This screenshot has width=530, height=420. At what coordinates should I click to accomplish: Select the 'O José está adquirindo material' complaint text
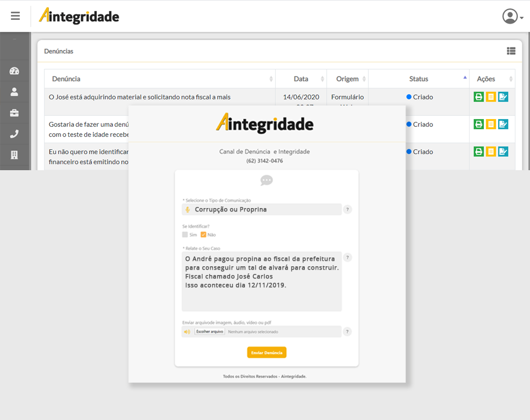click(140, 97)
